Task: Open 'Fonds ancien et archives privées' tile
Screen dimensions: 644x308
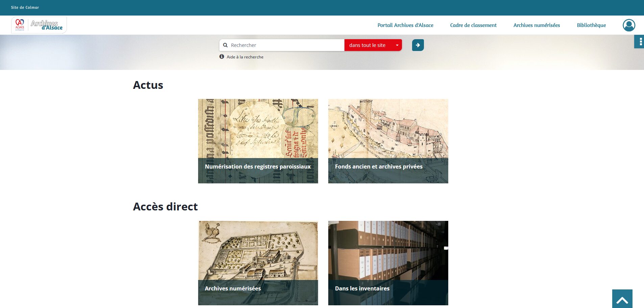Action: tap(388, 141)
